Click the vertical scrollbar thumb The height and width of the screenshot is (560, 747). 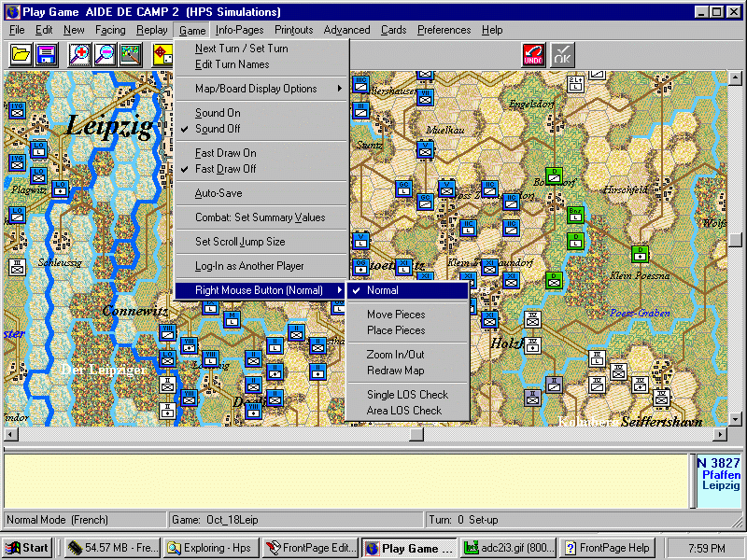point(735,240)
